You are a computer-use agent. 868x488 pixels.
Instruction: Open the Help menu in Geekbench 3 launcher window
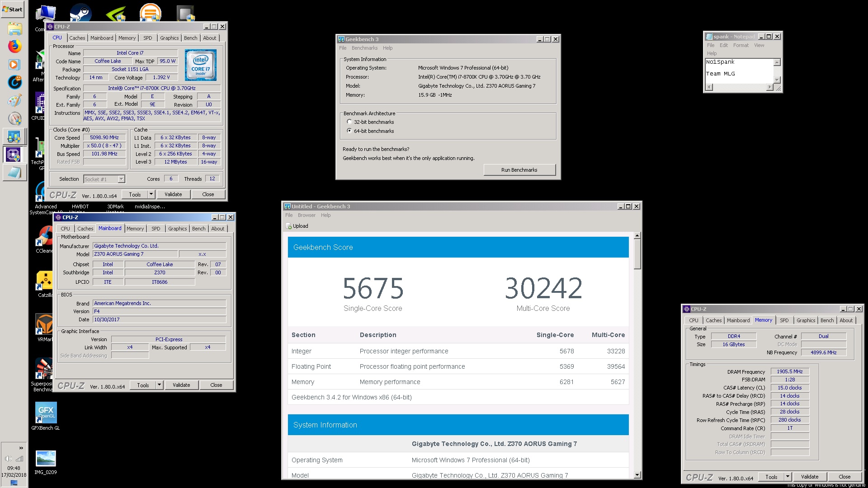tap(387, 48)
